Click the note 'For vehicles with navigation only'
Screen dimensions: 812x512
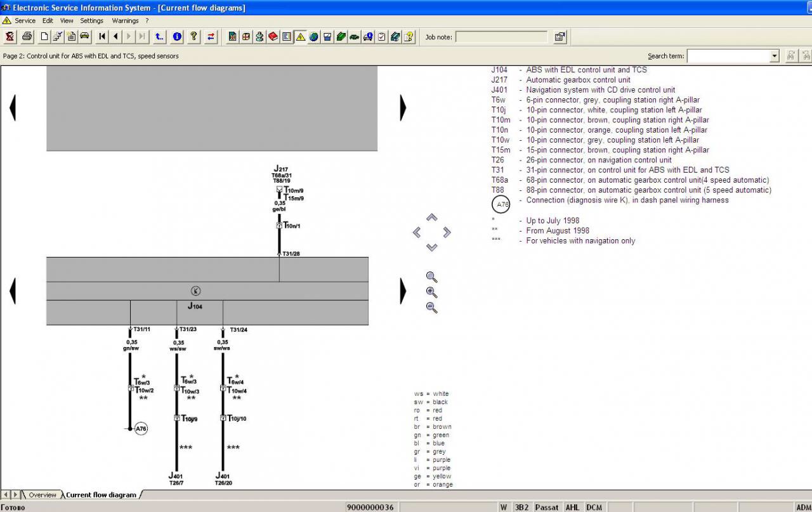[580, 241]
